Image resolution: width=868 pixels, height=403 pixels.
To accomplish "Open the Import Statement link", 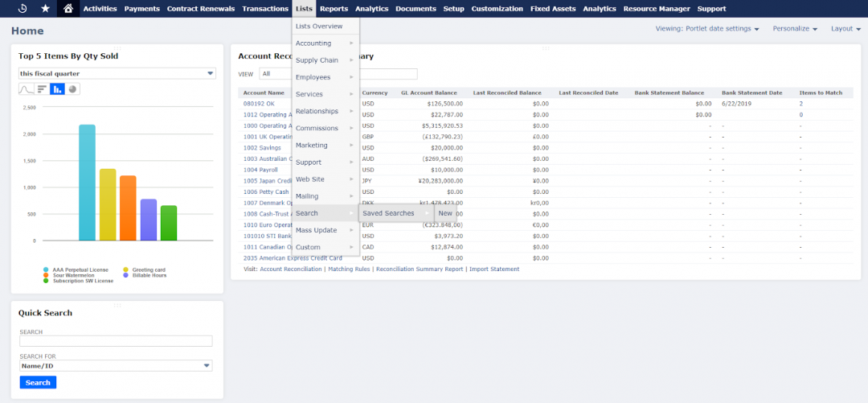I will coord(494,269).
